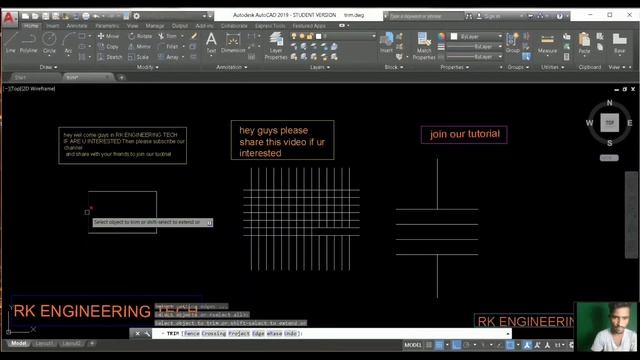The width and height of the screenshot is (640, 360).
Task: Open the AutoCAD application menu
Action: click(x=9, y=18)
